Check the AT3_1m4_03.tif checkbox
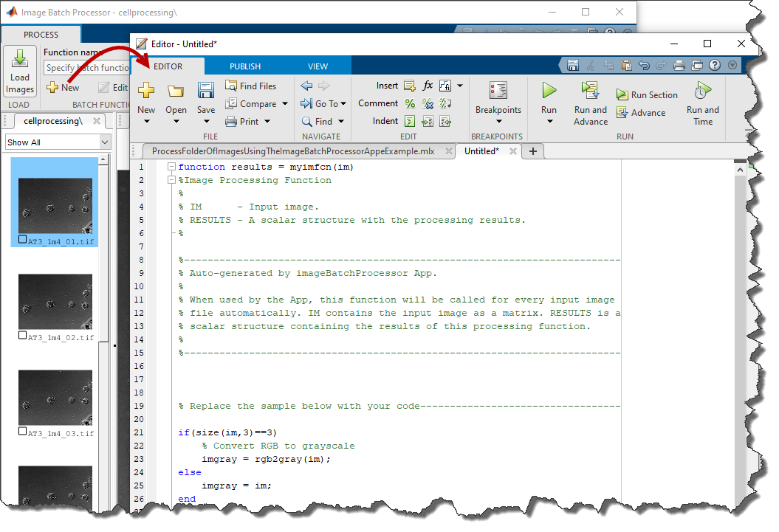 tap(22, 431)
